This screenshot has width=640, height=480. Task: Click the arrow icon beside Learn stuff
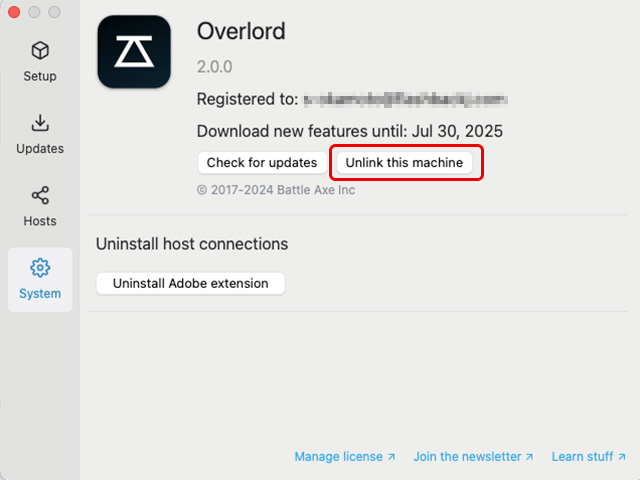[621, 457]
